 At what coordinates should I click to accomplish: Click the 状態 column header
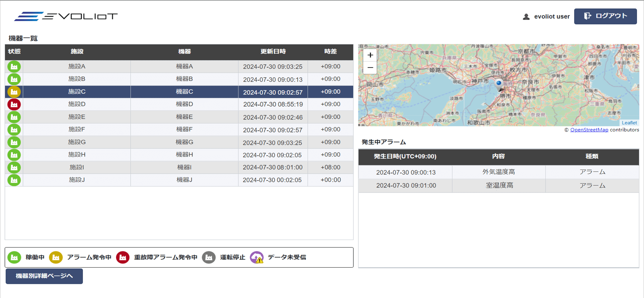[14, 51]
